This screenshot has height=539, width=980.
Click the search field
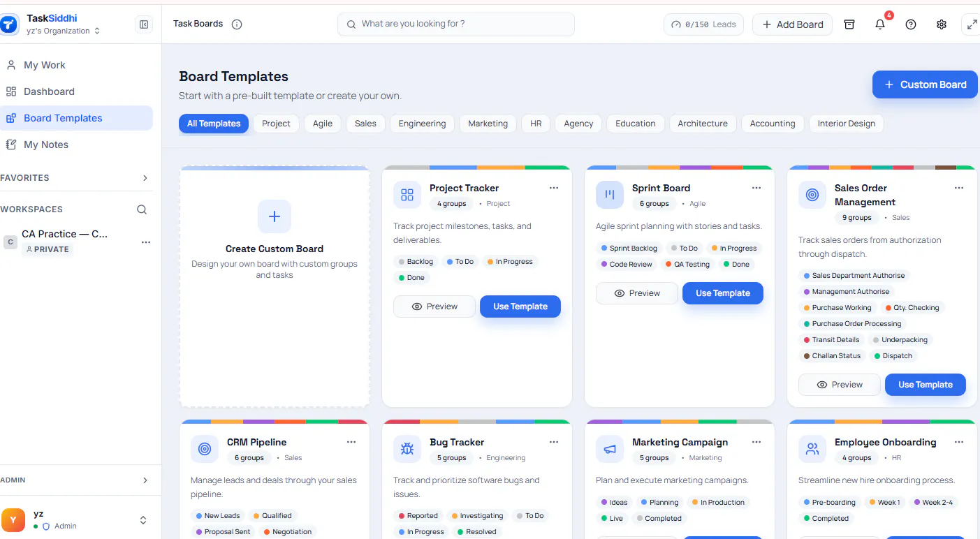456,24
